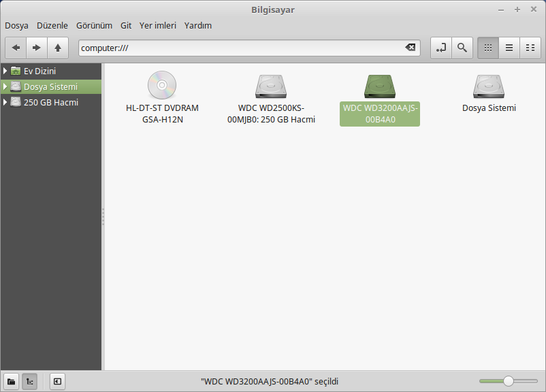Open the Düzenle menu
The image size is (546, 392).
coord(52,25)
